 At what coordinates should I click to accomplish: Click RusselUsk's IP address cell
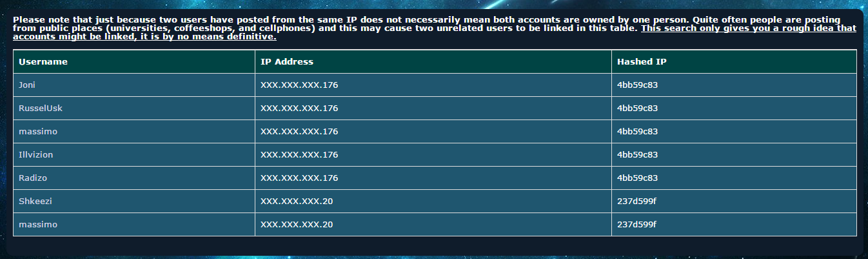(x=299, y=109)
